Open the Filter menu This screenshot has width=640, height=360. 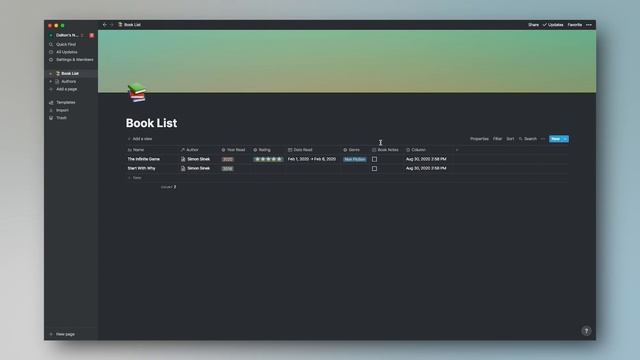coord(497,139)
